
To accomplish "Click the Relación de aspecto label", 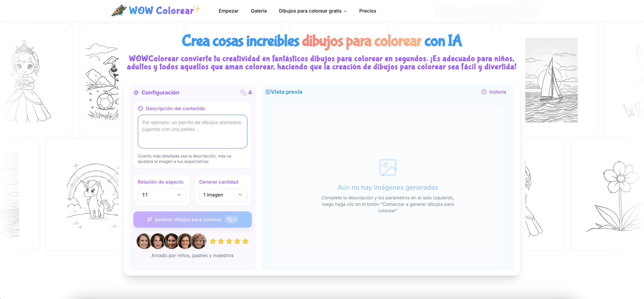I will coord(160,182).
